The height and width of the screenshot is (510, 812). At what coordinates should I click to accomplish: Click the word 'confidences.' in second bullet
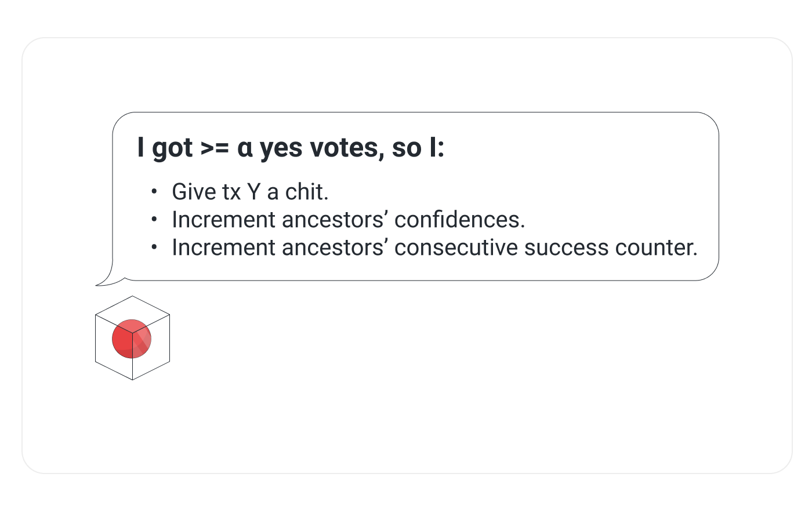459,220
